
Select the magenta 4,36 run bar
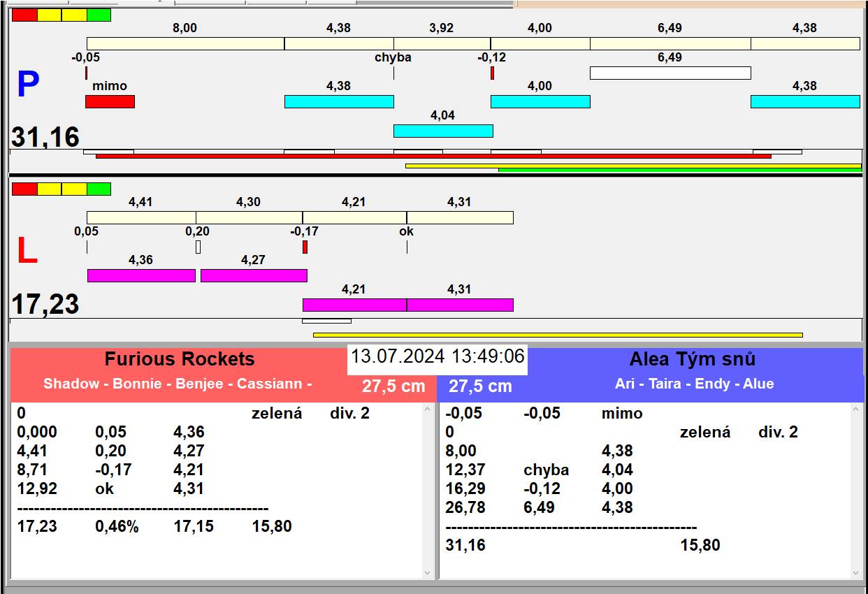(141, 275)
